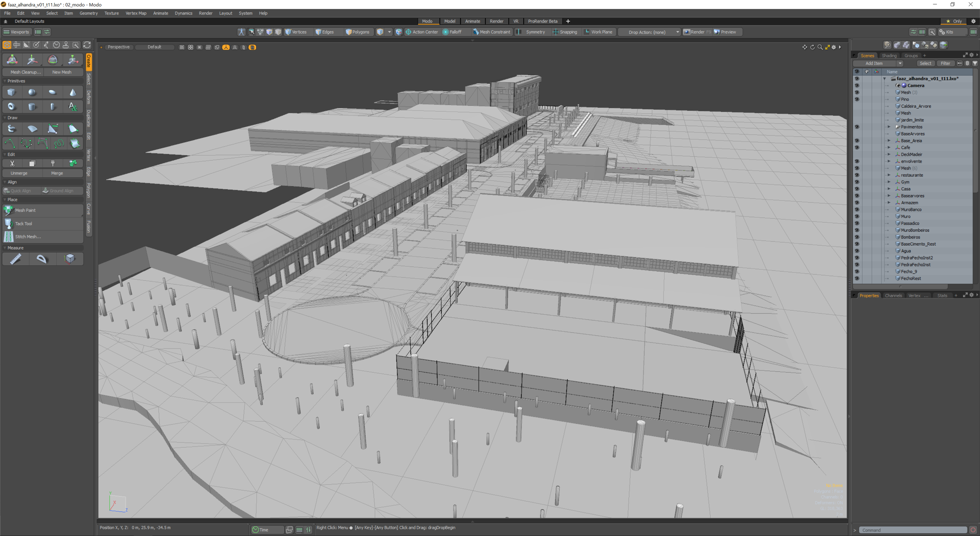
Task: Select the Mesh Paint tool
Action: [x=25, y=210]
